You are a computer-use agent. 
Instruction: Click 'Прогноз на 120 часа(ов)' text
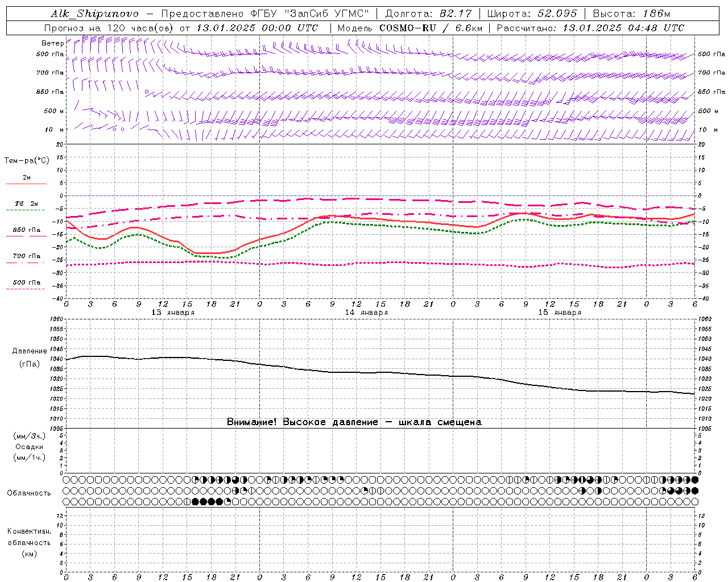click(x=109, y=28)
